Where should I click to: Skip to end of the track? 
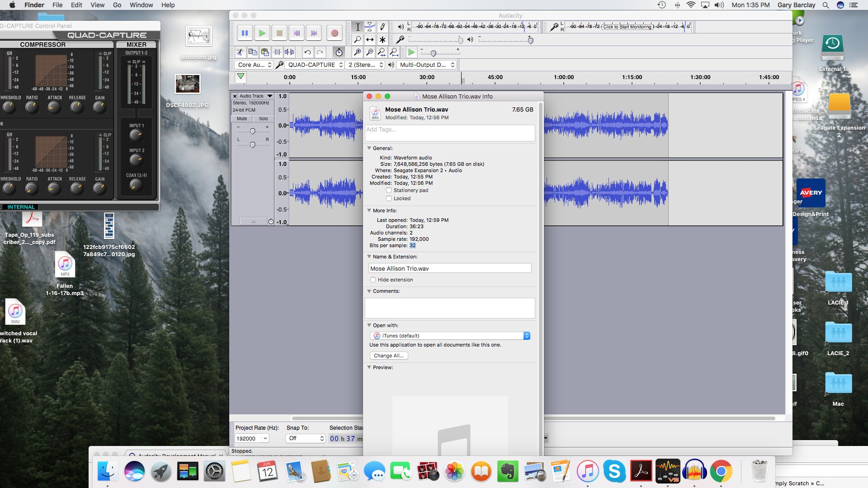tap(314, 33)
